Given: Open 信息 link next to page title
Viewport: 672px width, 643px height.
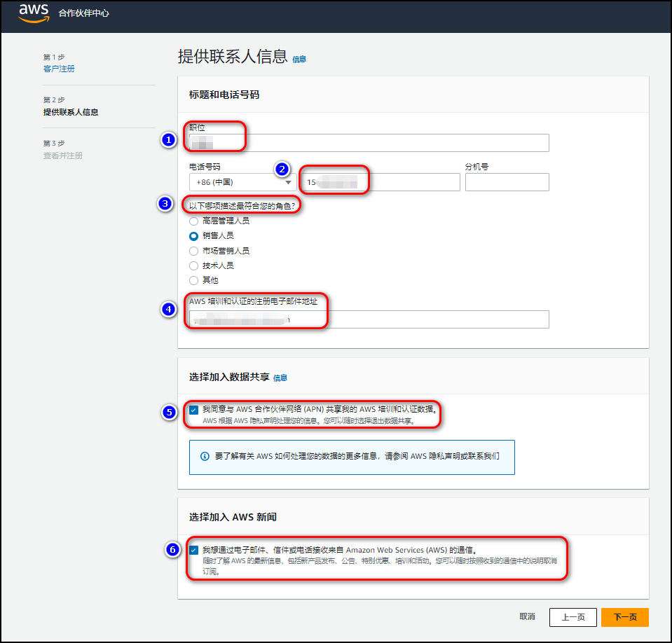Looking at the screenshot, I should (x=299, y=59).
